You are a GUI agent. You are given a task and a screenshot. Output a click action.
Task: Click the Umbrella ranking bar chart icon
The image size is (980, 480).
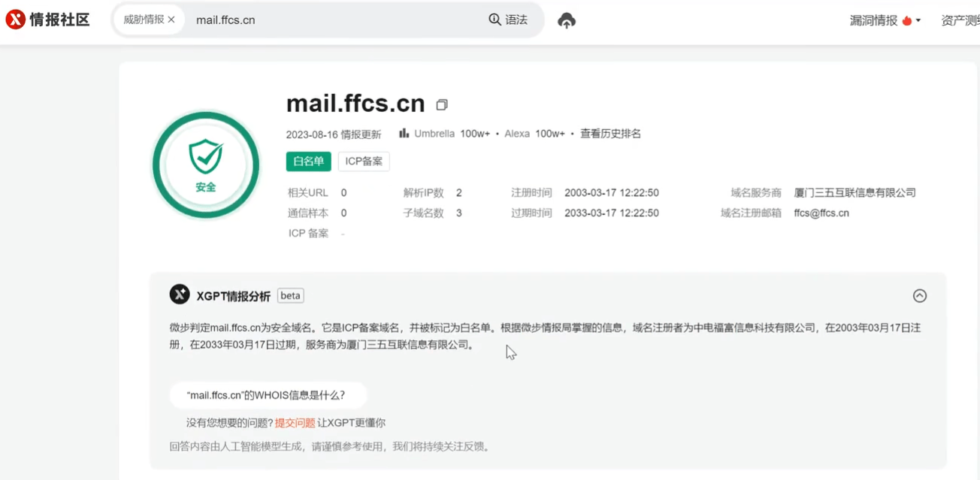(404, 133)
